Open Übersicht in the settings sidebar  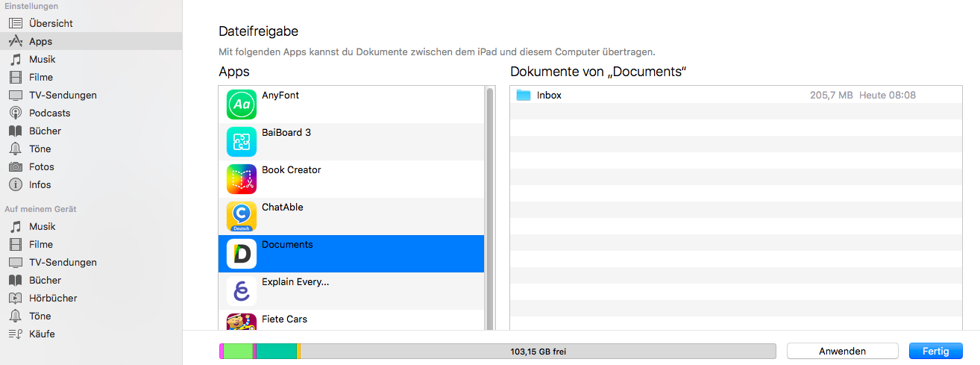tap(51, 23)
